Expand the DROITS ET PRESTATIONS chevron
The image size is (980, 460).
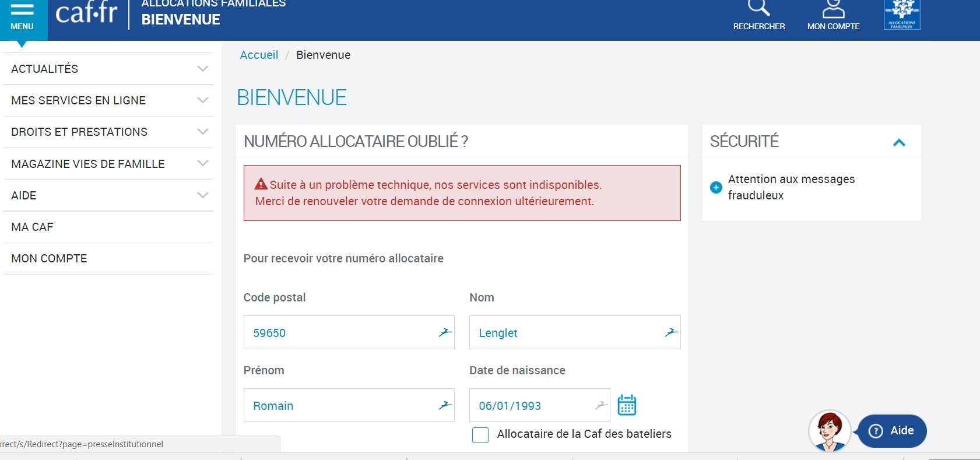tap(203, 132)
